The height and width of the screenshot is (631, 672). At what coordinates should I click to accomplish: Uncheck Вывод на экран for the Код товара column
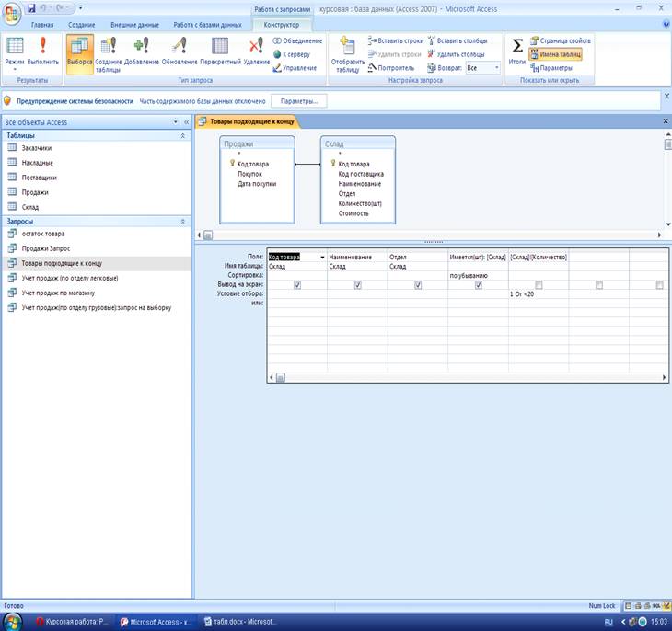click(296, 285)
